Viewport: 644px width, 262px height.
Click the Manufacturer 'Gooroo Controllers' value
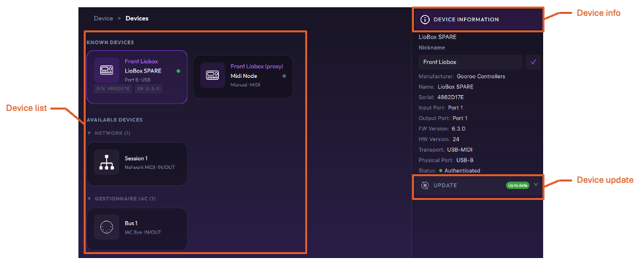(481, 77)
